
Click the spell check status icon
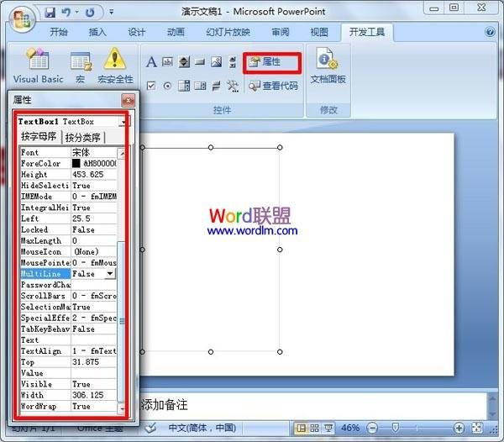150,428
